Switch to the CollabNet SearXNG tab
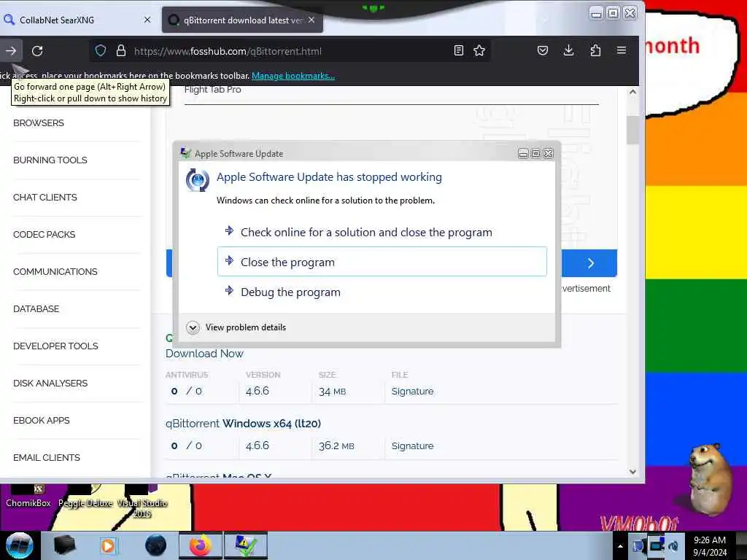 [76, 20]
